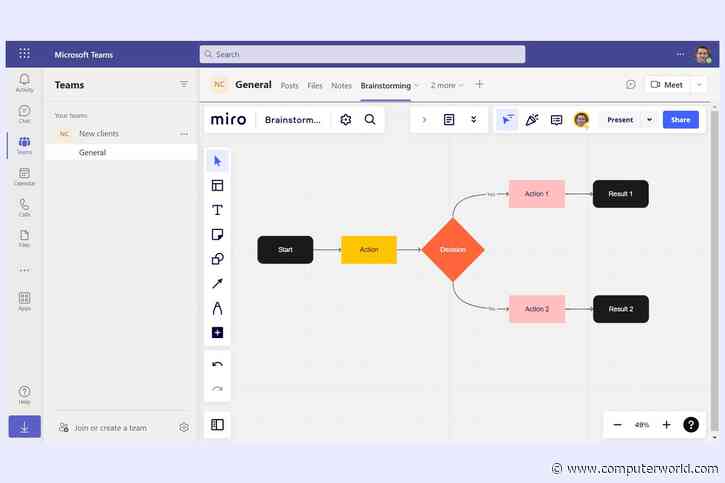725x483 pixels.
Task: Select the Brainstorming tab
Action: click(386, 86)
